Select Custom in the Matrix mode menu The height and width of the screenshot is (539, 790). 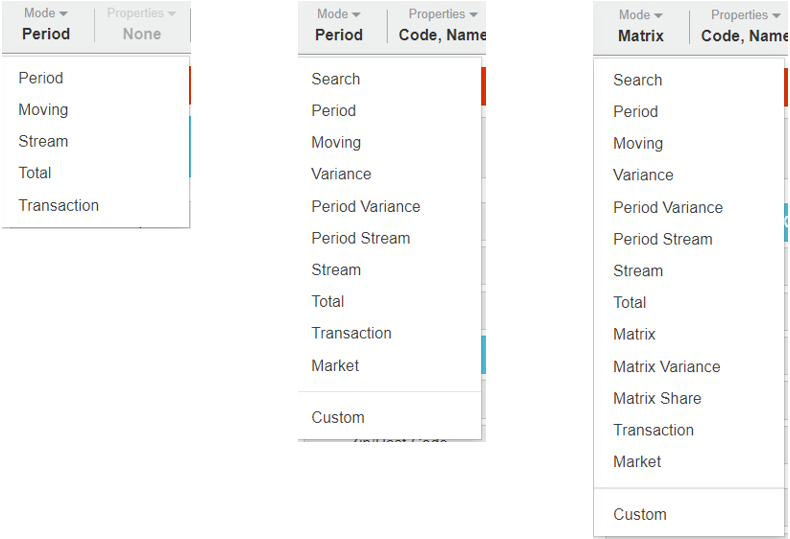coord(639,514)
